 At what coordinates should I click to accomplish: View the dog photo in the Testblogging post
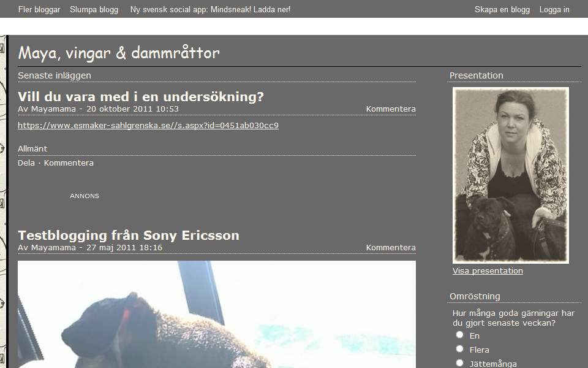pyautogui.click(x=217, y=314)
